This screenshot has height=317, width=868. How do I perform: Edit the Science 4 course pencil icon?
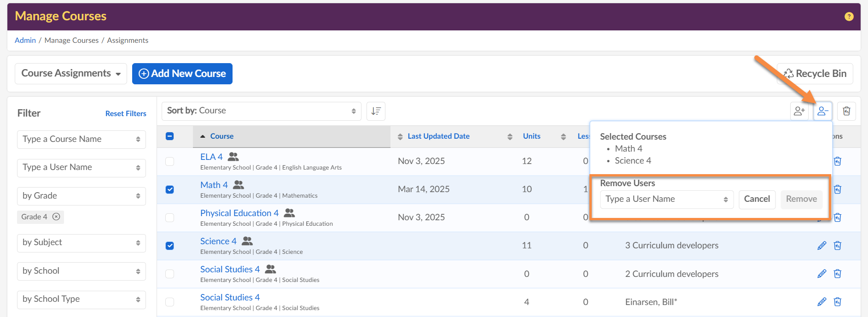(x=821, y=246)
